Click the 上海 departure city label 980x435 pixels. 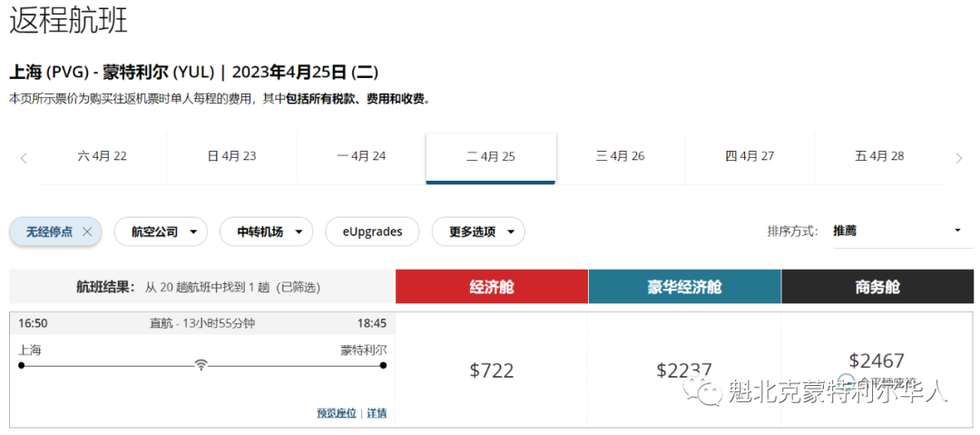(x=30, y=350)
